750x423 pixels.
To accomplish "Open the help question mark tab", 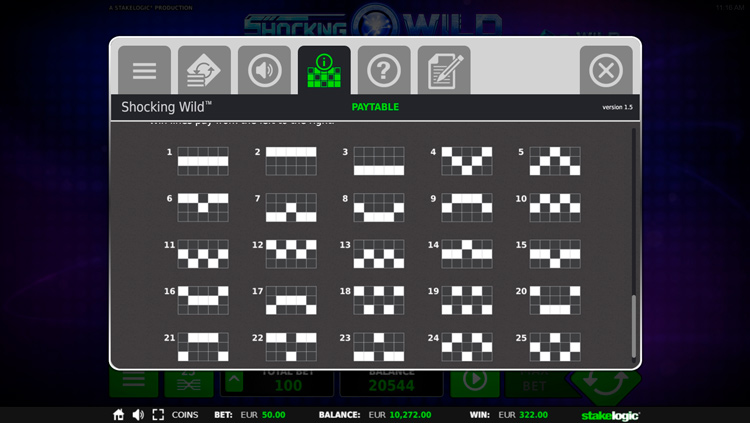I will pyautogui.click(x=384, y=71).
